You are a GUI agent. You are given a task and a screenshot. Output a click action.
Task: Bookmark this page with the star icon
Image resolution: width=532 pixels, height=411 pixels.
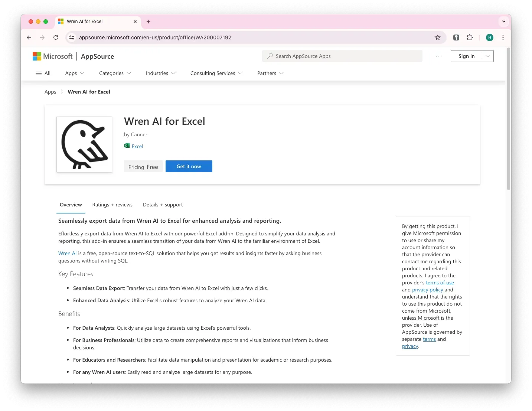coord(438,37)
